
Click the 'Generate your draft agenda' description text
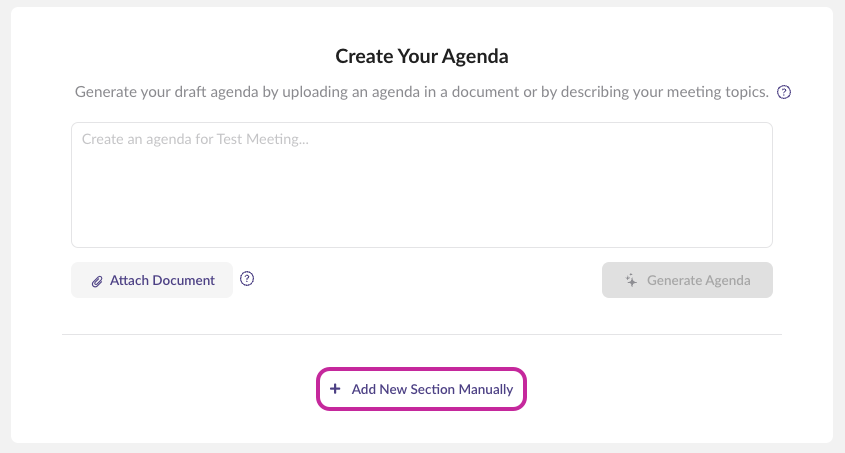[x=421, y=92]
